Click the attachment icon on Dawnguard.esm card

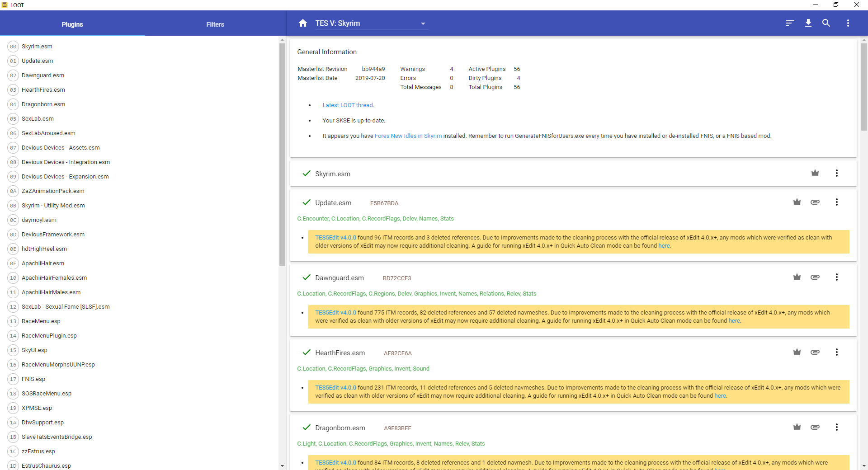(x=815, y=277)
